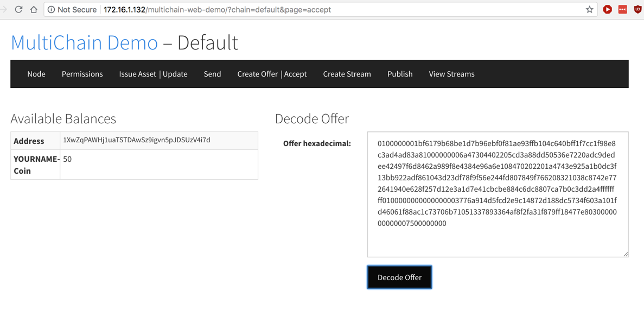Go to Permissions page
Viewport: 644px width, 315px height.
(x=82, y=74)
